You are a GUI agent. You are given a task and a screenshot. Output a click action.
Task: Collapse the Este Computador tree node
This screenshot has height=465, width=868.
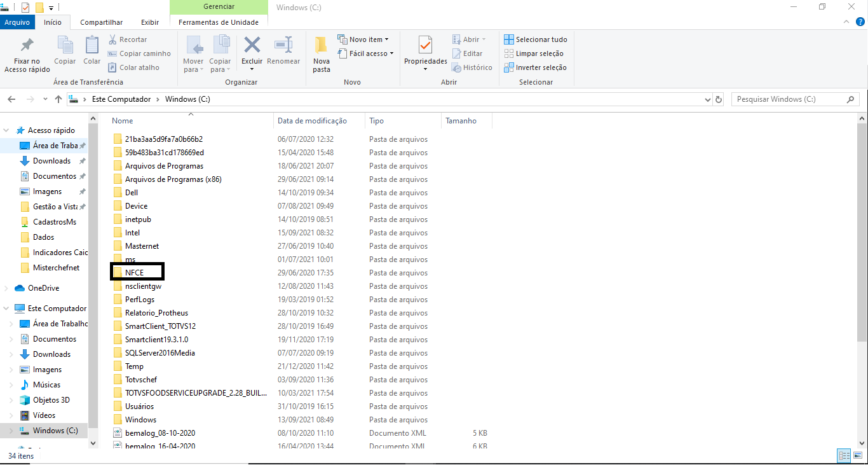(7, 309)
